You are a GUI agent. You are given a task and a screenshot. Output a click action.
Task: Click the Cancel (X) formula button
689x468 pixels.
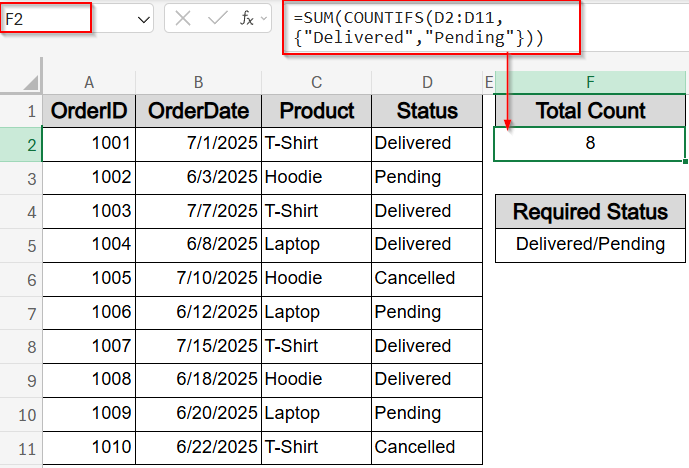(182, 18)
